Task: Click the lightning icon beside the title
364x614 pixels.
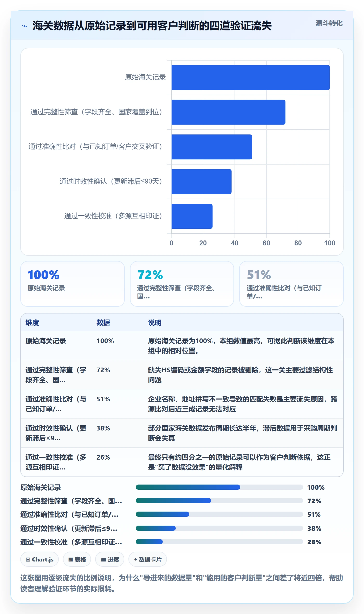Action: point(25,26)
